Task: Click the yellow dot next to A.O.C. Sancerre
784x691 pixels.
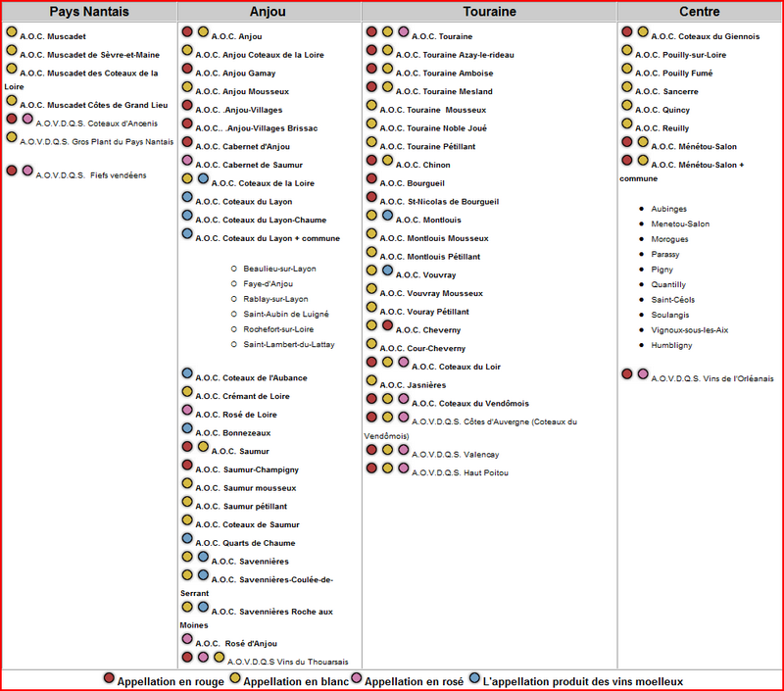Action: (x=627, y=87)
